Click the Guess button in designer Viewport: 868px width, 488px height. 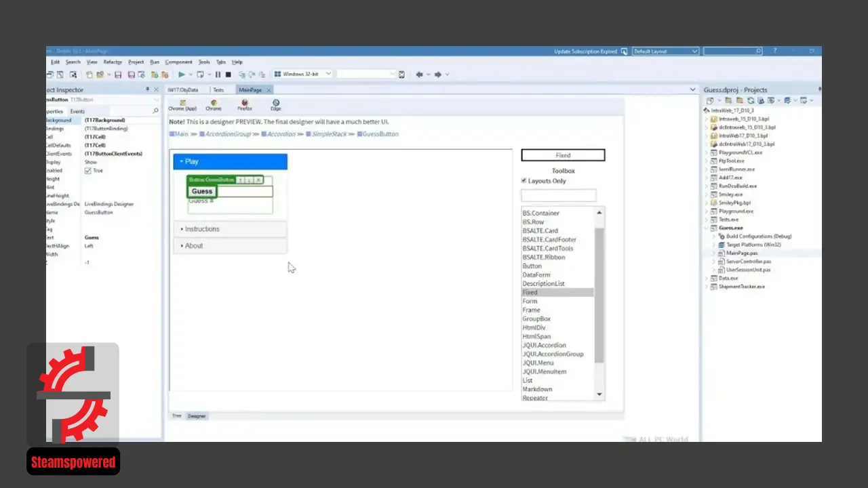(x=202, y=191)
